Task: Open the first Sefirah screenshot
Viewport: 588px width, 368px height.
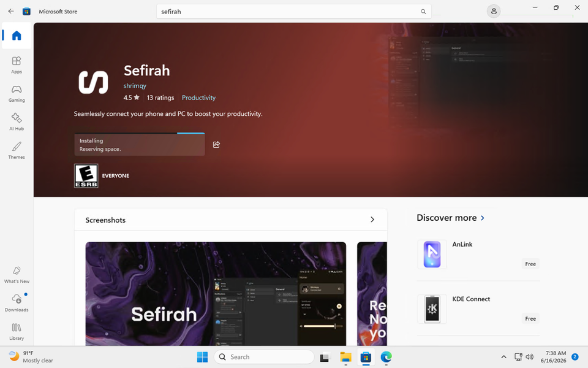Action: (216, 294)
